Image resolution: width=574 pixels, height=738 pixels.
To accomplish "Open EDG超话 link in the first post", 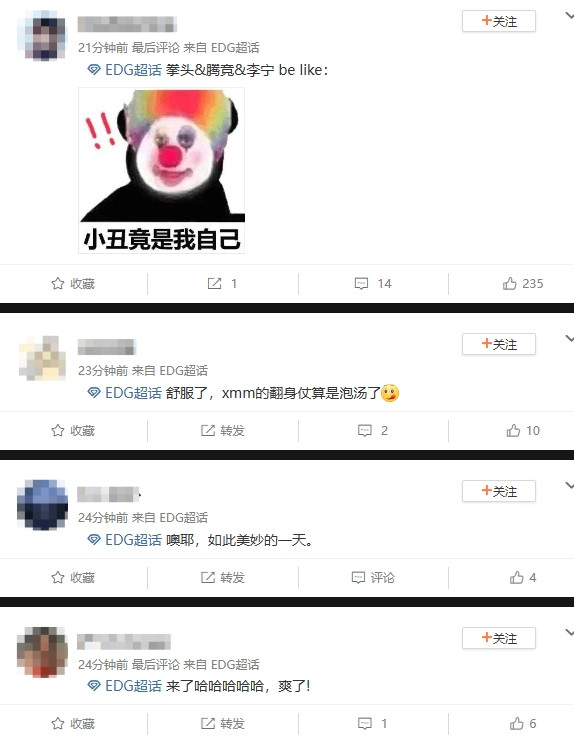I will [125, 70].
